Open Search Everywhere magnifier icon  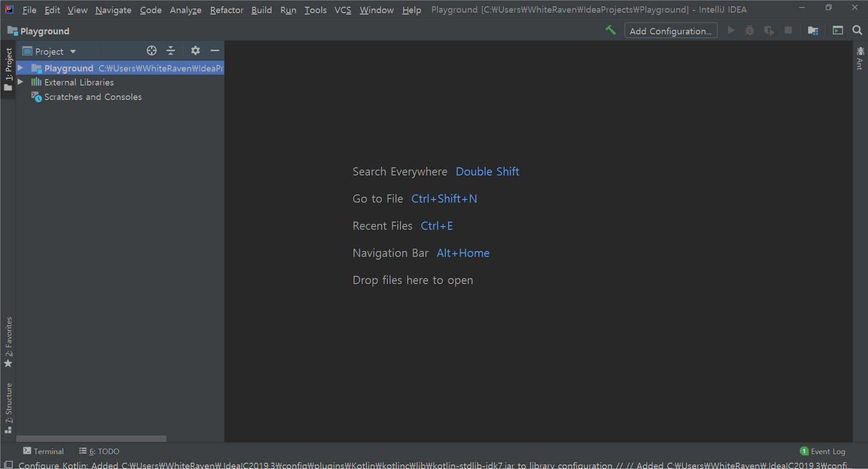coord(857,30)
